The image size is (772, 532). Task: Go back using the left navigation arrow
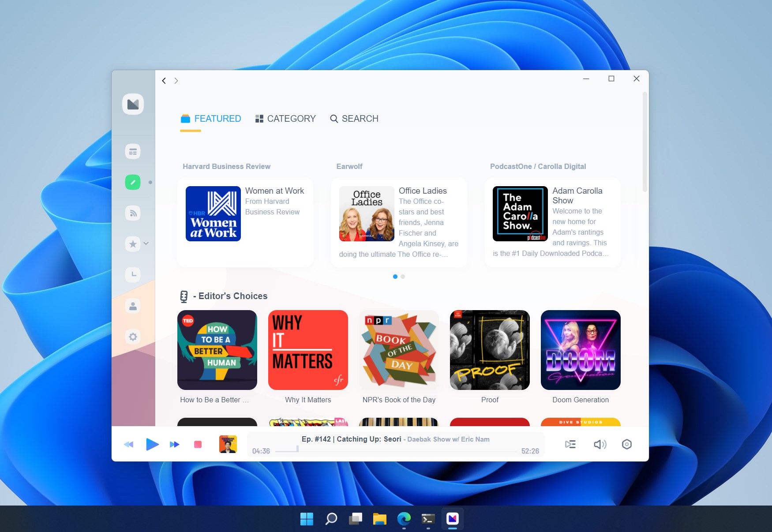click(164, 80)
